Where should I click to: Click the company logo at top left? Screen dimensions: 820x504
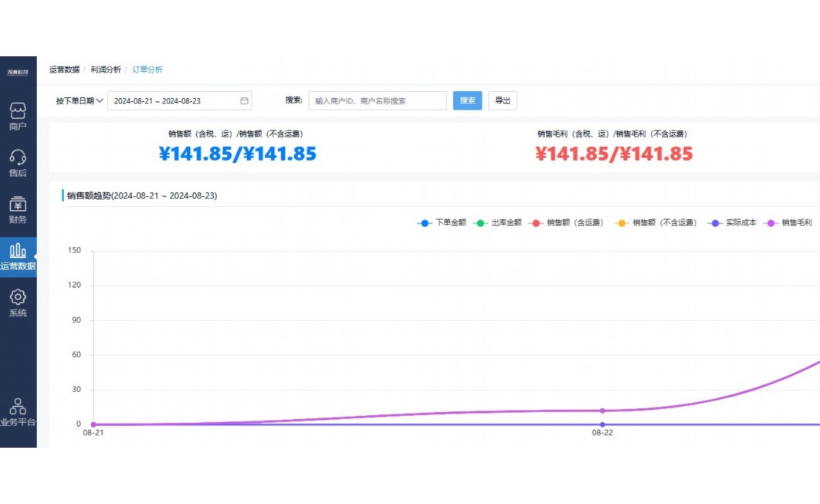coord(18,73)
